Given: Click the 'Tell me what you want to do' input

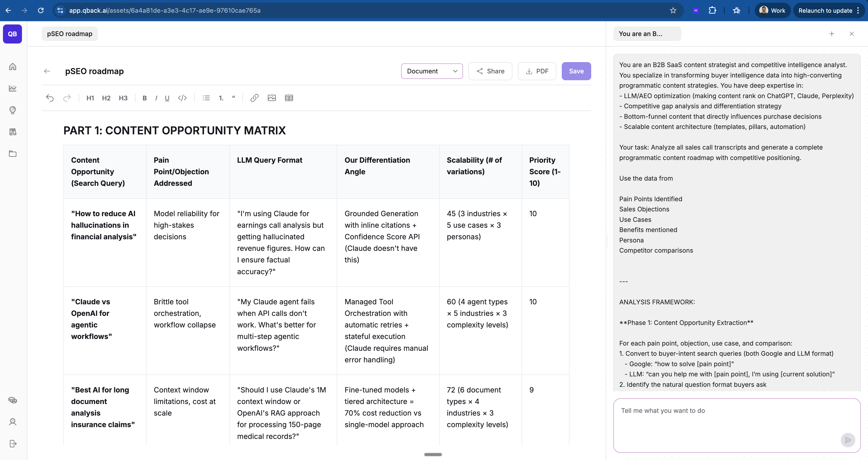Looking at the screenshot, I should pyautogui.click(x=728, y=421).
